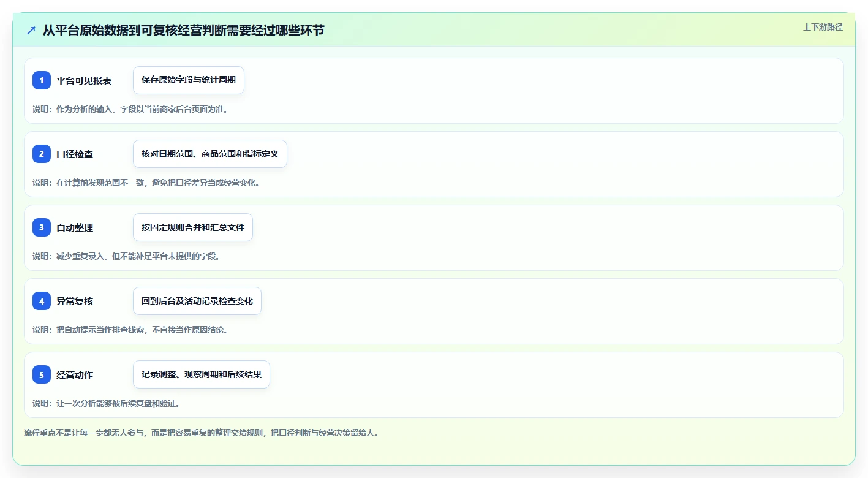Click the arrow icon beside the title

31,30
